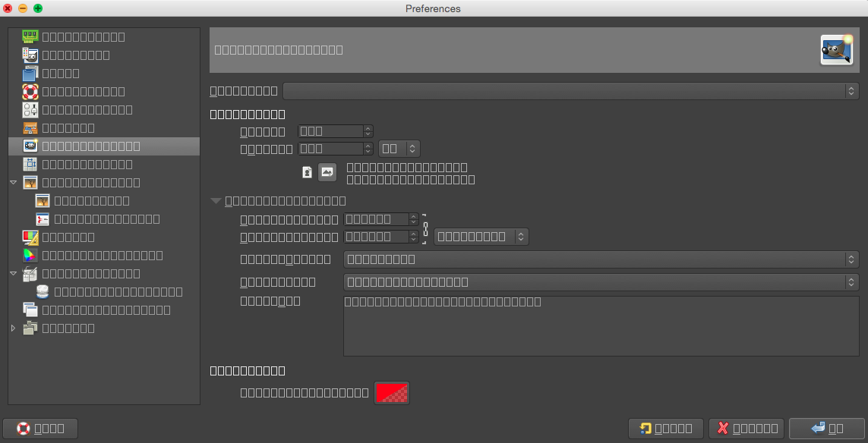Open the Interface category with Wilber icon
Image resolution: width=868 pixels, height=443 pixels.
click(104, 55)
